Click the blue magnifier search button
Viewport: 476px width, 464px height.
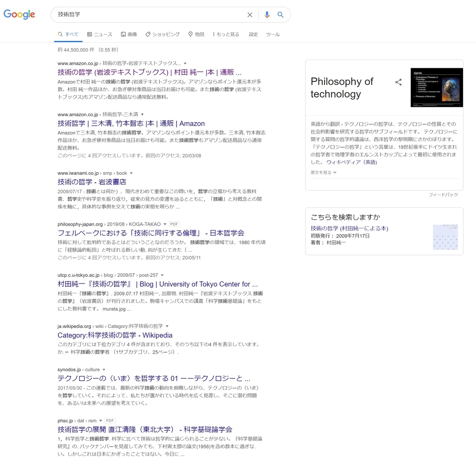[280, 15]
